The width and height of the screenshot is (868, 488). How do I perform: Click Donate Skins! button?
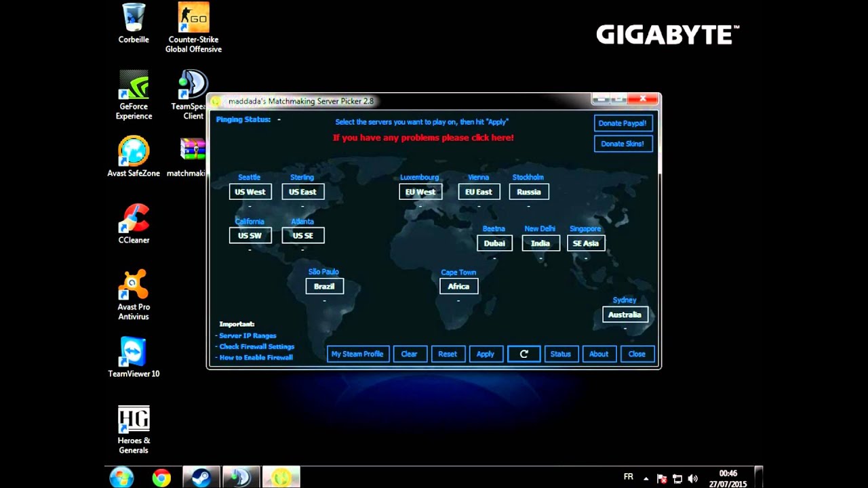tap(623, 144)
